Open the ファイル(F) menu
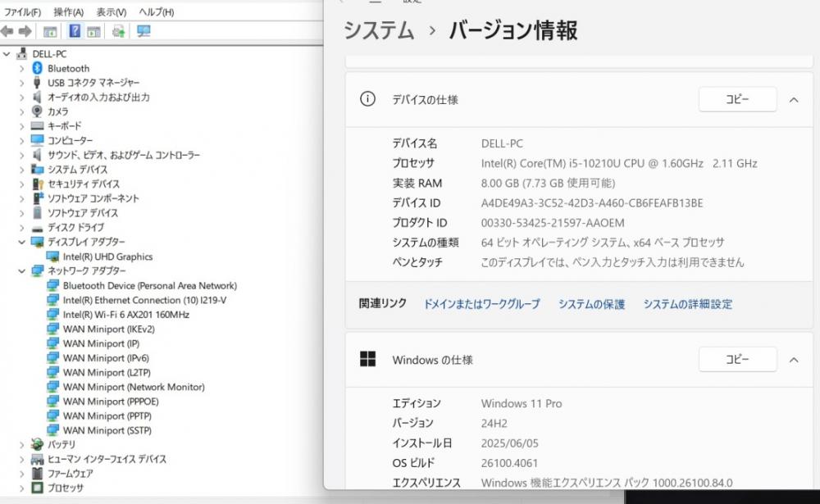The width and height of the screenshot is (820, 504). 22,11
